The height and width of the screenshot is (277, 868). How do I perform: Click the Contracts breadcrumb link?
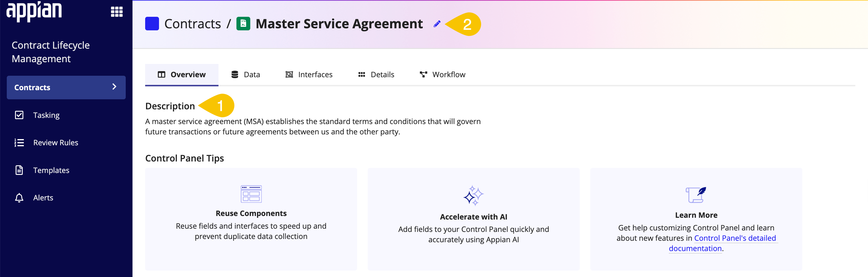(192, 24)
